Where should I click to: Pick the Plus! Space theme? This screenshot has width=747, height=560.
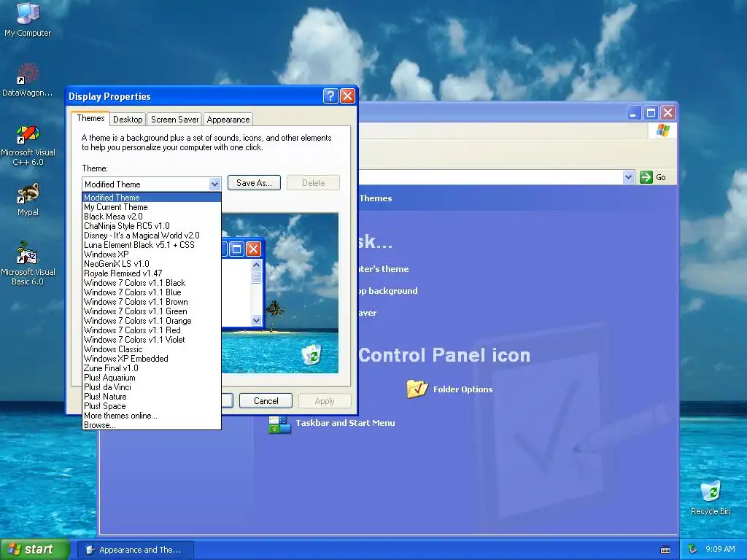click(152, 406)
